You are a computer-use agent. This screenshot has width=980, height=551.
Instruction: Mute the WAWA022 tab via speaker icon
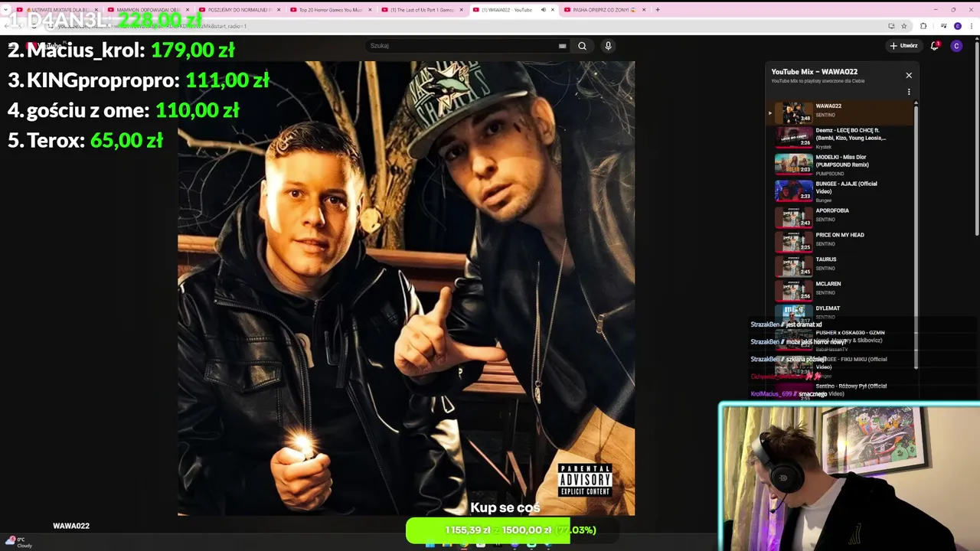tap(543, 10)
